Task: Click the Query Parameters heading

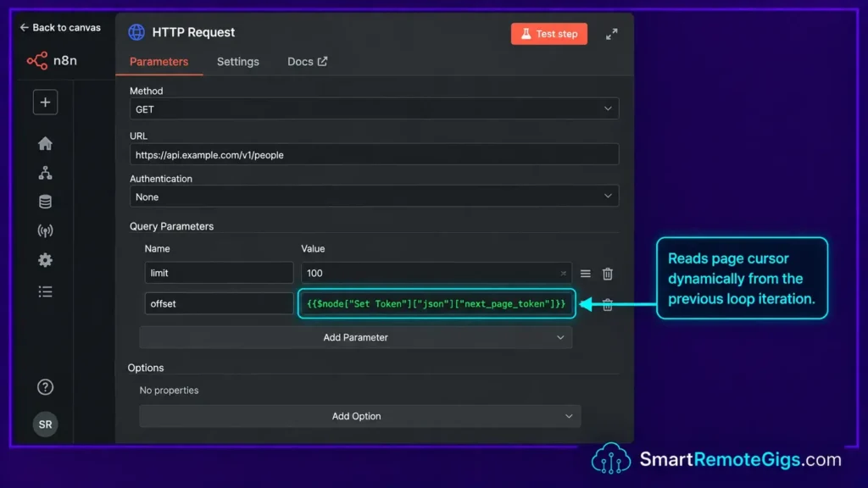Action: click(171, 226)
